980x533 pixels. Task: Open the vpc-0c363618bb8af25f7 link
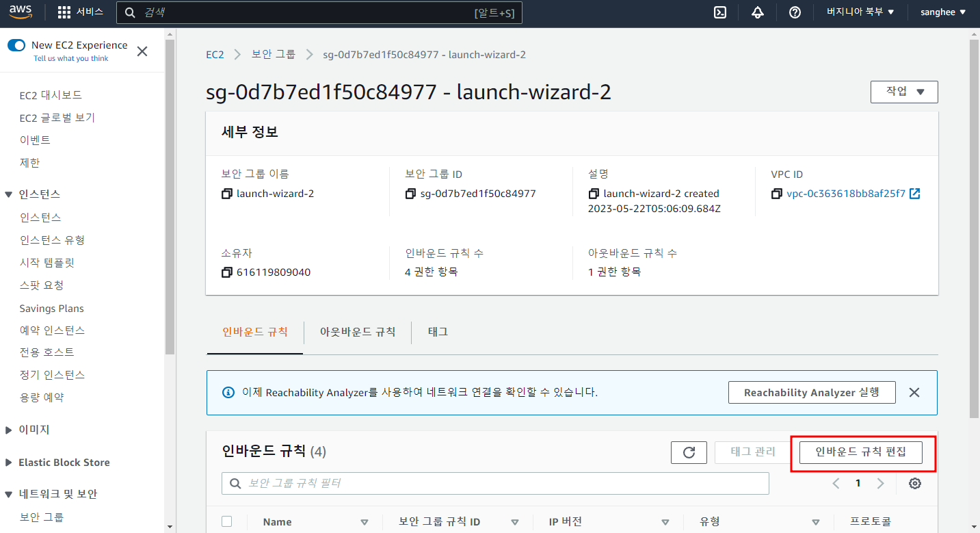click(x=846, y=194)
